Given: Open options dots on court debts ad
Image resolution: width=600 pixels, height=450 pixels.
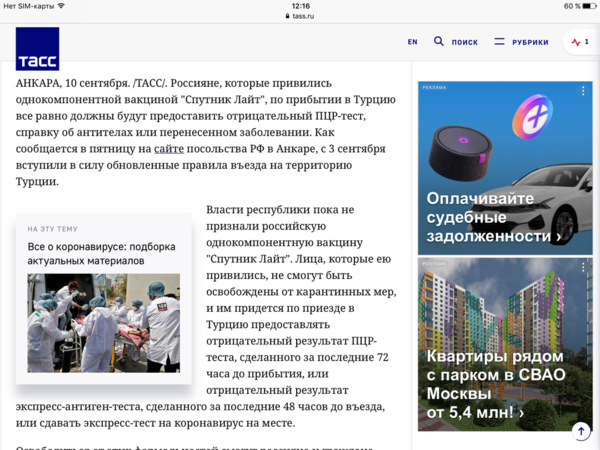Looking at the screenshot, I should pyautogui.click(x=583, y=91).
